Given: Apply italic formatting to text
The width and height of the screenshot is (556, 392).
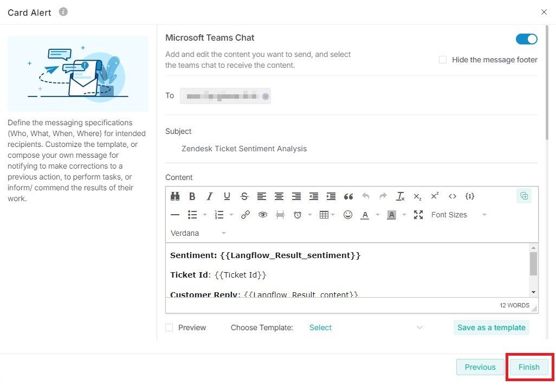Looking at the screenshot, I should [x=209, y=196].
